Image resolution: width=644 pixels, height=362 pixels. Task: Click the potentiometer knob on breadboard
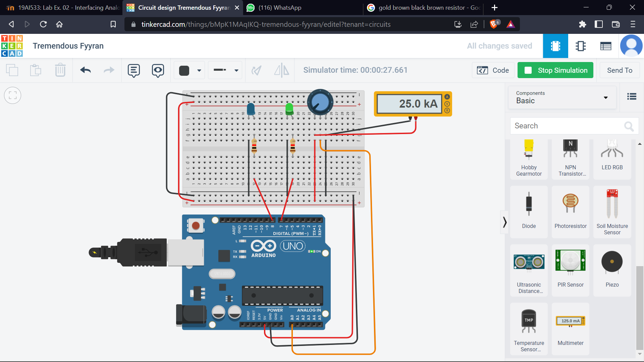[320, 102]
